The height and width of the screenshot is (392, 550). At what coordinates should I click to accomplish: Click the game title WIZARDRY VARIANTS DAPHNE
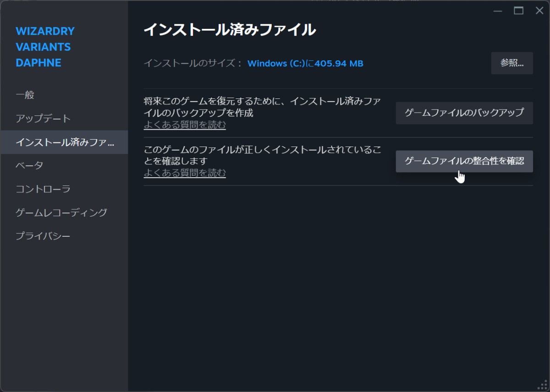click(45, 47)
